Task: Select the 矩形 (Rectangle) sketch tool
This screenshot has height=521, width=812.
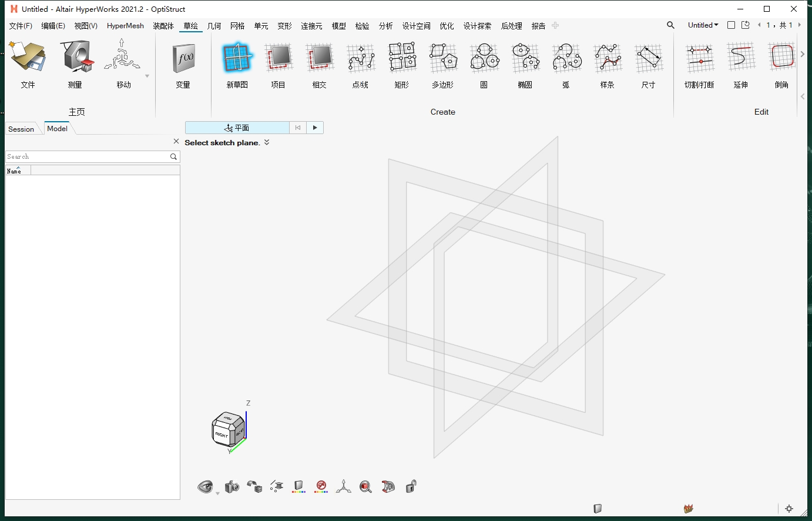Action: [x=402, y=59]
